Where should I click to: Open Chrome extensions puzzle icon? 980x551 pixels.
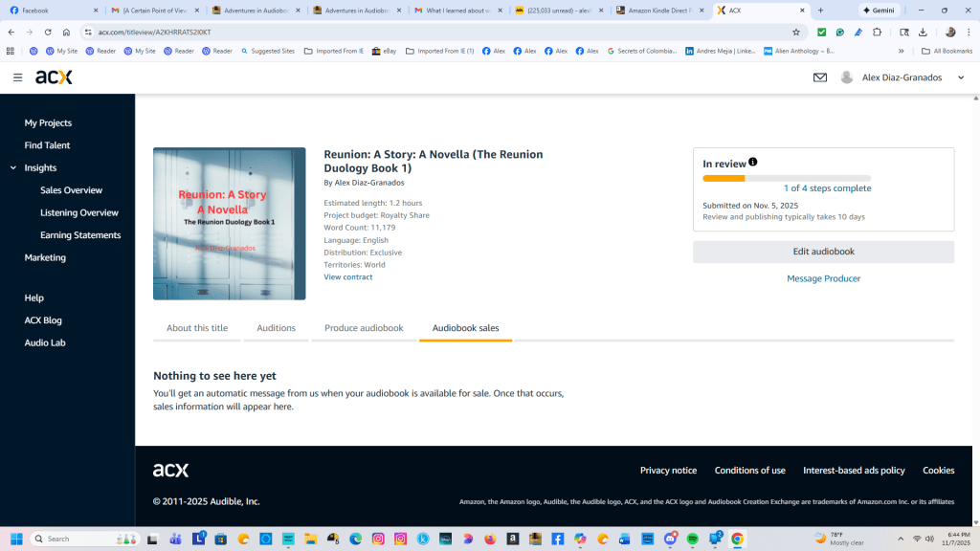click(x=877, y=32)
